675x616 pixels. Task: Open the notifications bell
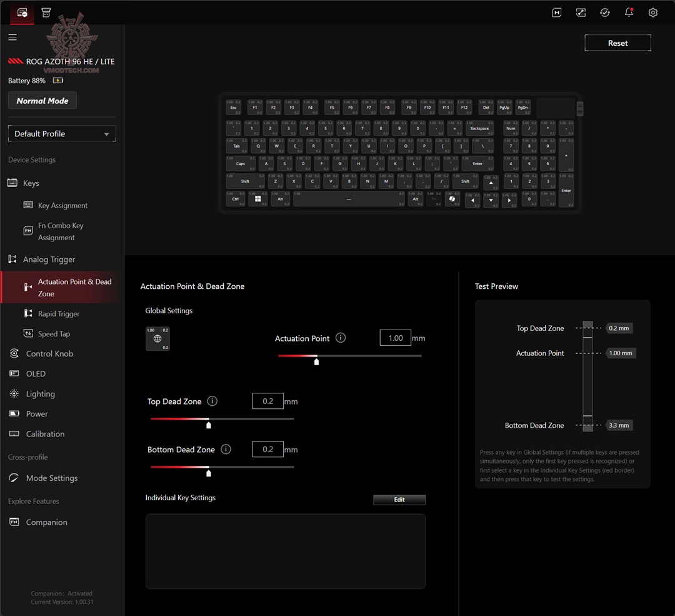coord(629,12)
